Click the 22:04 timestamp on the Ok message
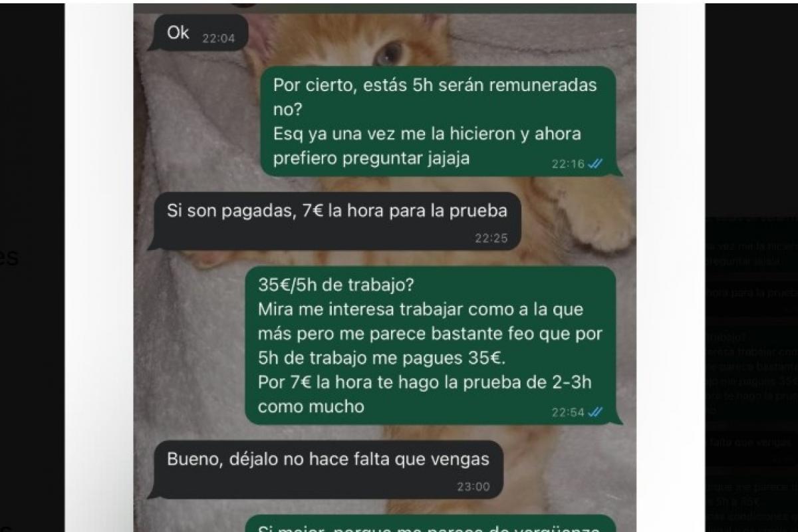The image size is (798, 532). [x=218, y=39]
